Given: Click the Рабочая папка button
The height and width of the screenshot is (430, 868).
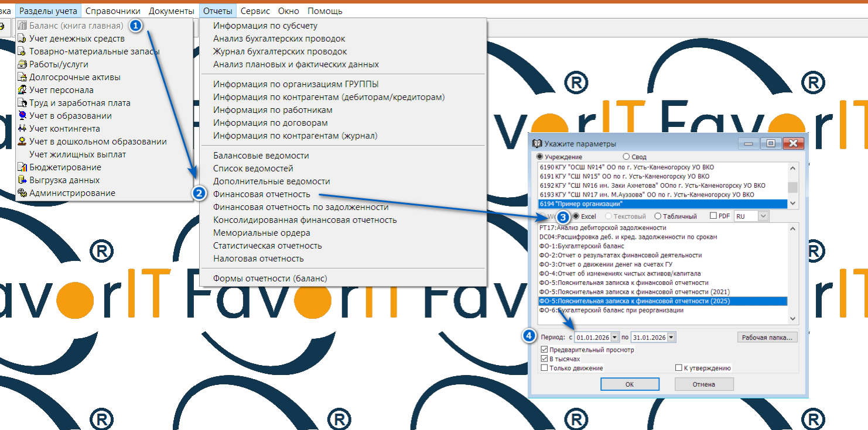Looking at the screenshot, I should pyautogui.click(x=767, y=337).
